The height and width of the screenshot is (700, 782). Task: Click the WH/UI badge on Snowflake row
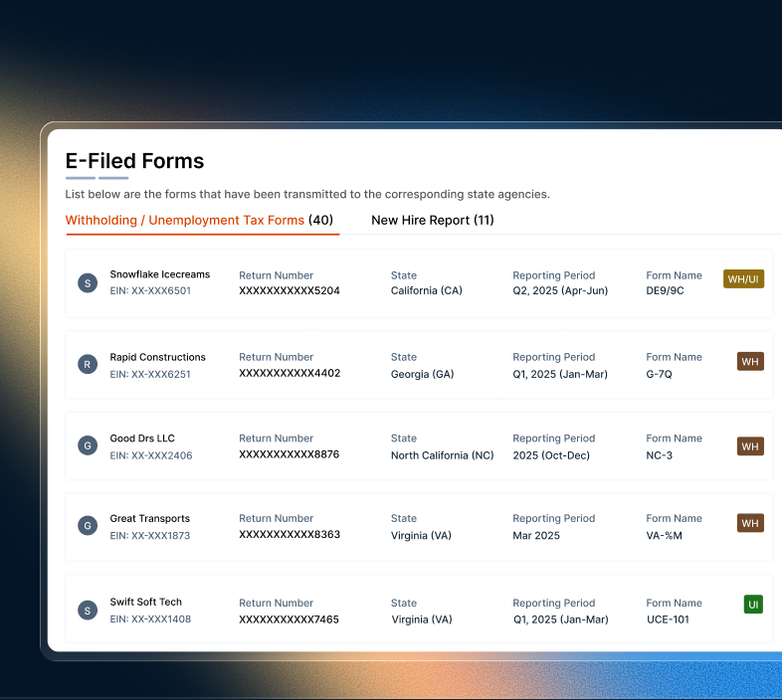click(743, 279)
